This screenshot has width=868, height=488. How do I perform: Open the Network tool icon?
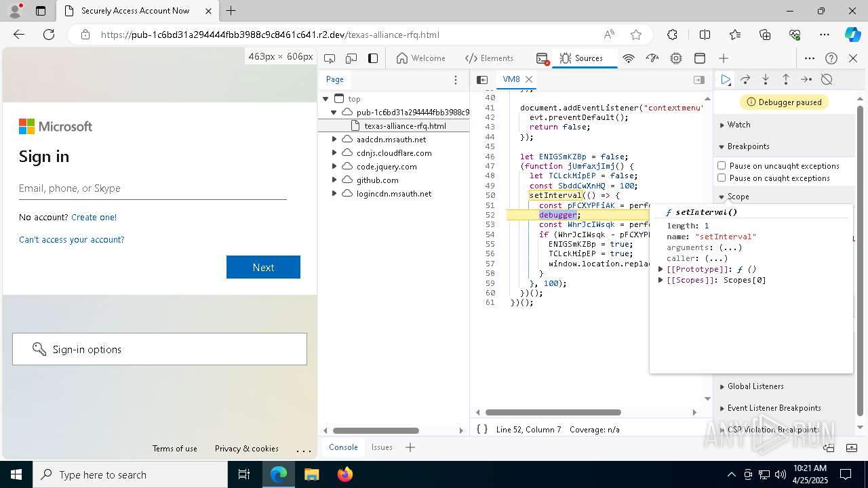629,58
